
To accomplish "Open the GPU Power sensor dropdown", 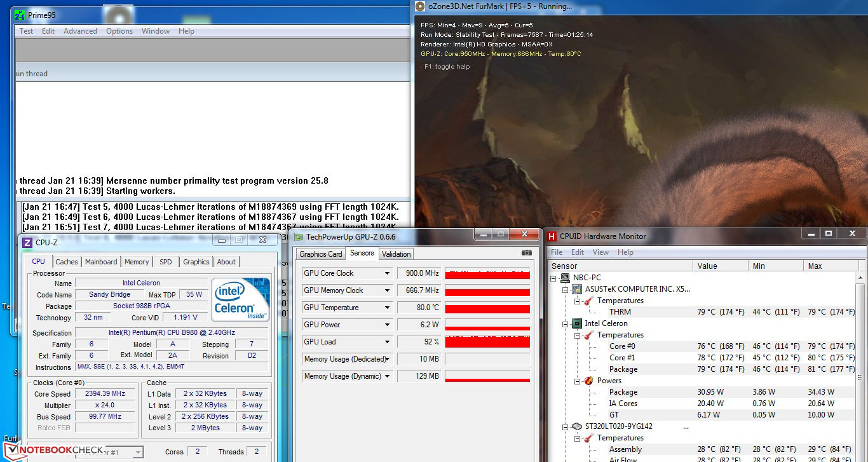I will tap(387, 325).
